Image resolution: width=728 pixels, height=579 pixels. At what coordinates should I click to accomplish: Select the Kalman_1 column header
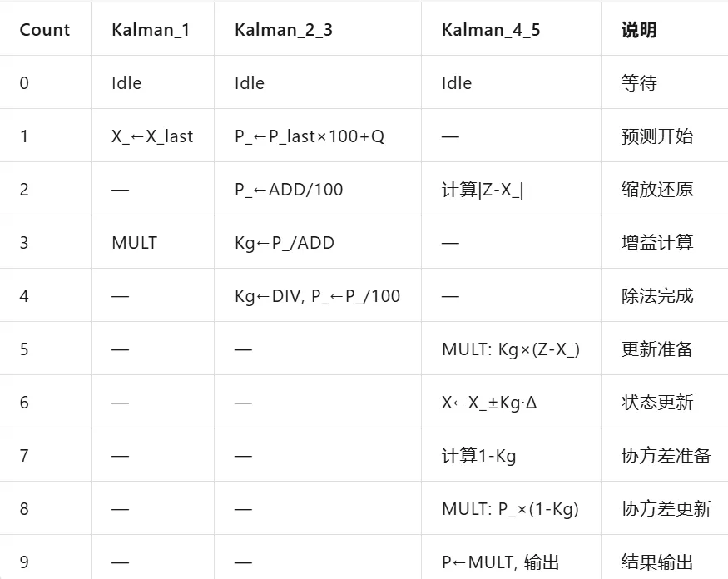coord(151,30)
